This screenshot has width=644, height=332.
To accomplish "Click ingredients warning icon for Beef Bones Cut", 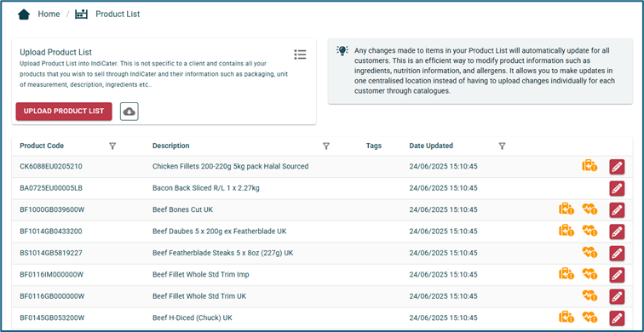I will pyautogui.click(x=566, y=209).
